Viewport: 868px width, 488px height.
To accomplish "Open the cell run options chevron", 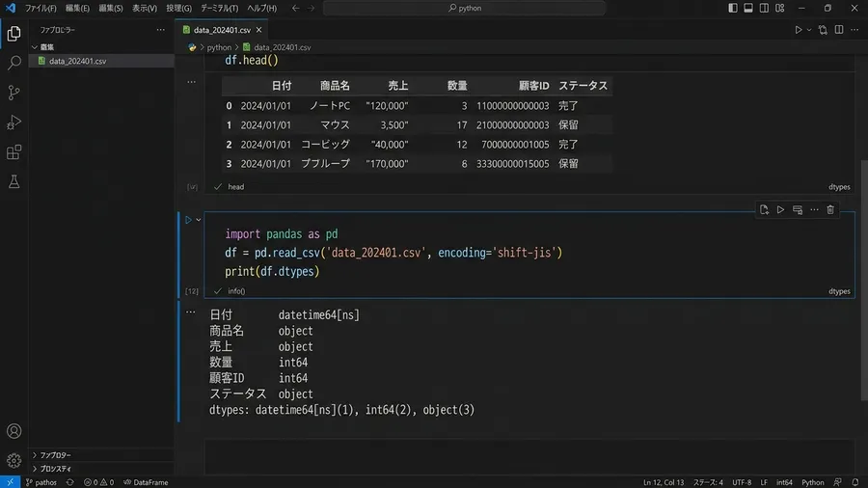I will coord(198,220).
